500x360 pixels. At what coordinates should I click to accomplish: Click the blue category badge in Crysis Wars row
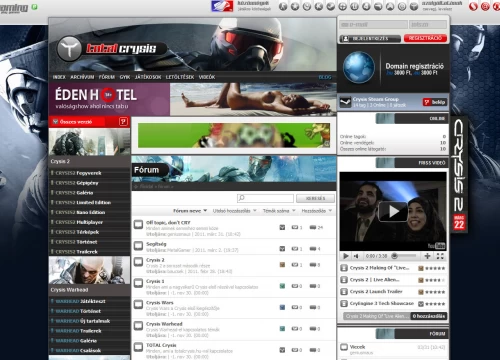282,307
